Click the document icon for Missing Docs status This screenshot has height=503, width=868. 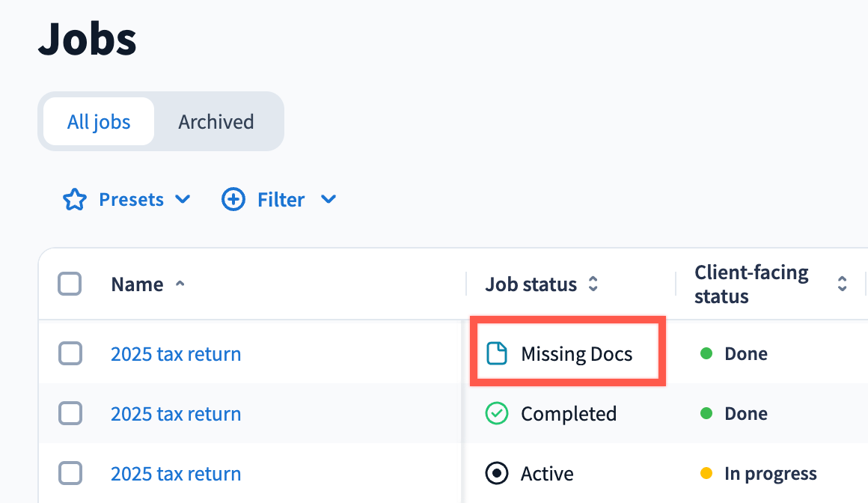(497, 354)
